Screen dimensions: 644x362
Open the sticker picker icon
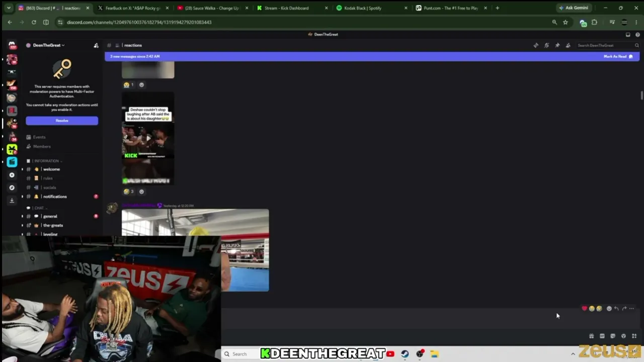click(613, 336)
